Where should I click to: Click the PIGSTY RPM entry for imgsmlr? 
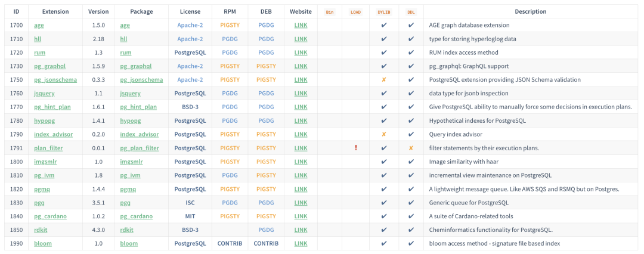230,162
